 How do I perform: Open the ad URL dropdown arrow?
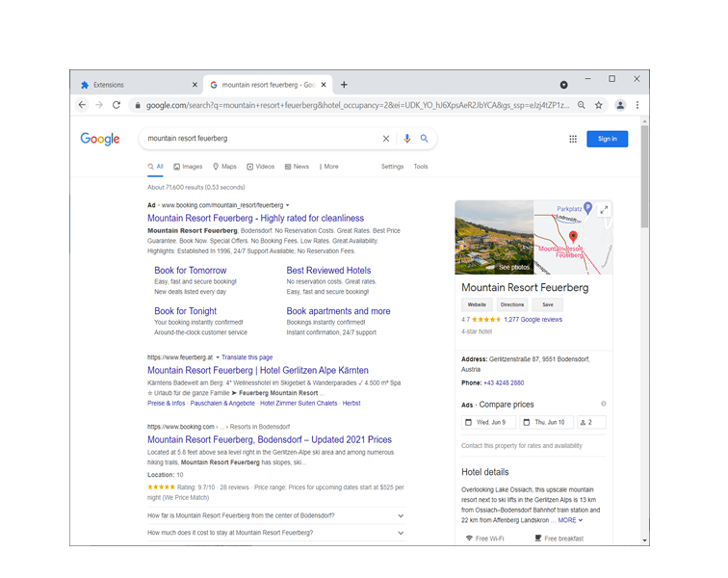coord(287,205)
